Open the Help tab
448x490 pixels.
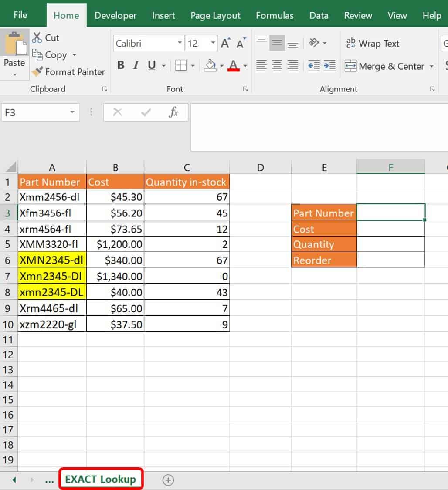click(x=432, y=15)
